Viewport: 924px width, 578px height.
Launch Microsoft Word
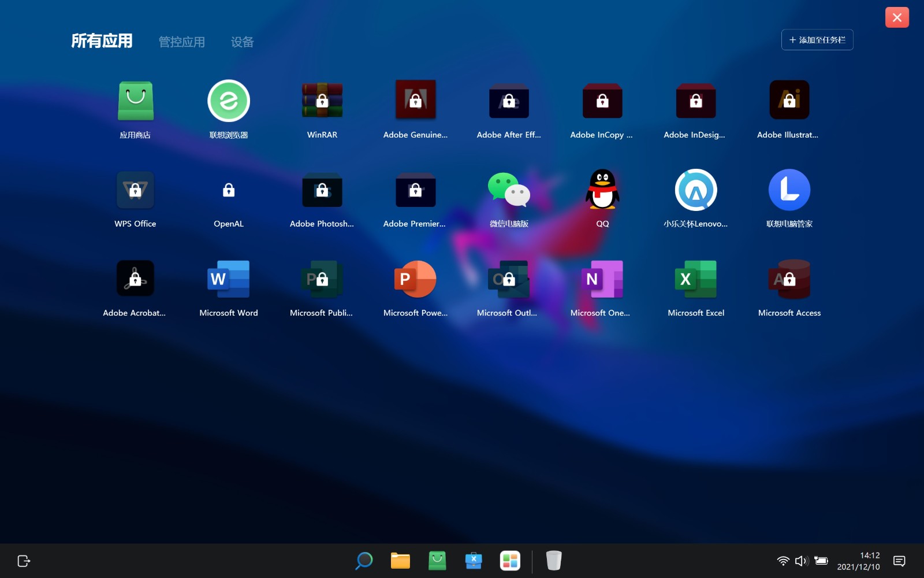(229, 279)
